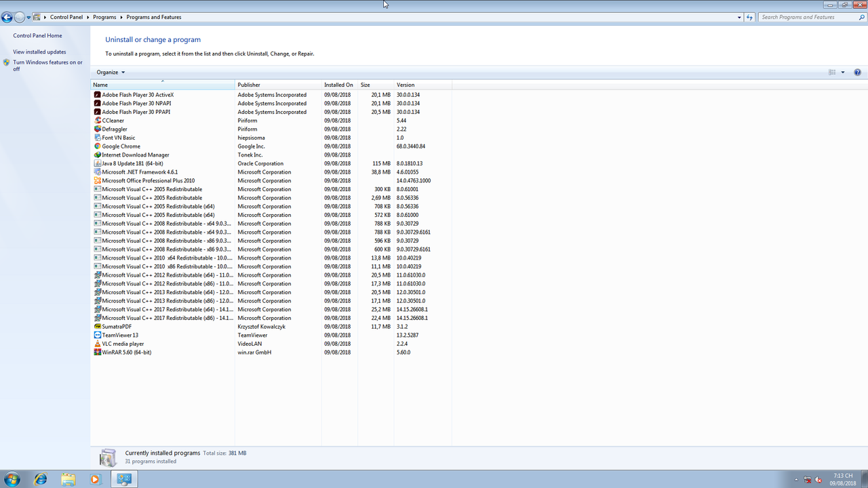Sort the list by the Name column
Screen dimensions: 868x488
pos(163,85)
